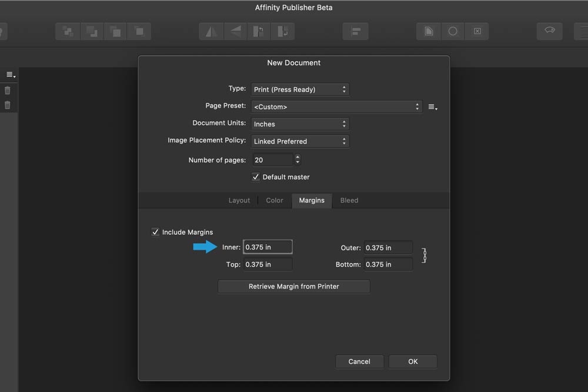Click the New Document dialog title
588x392 pixels.
[293, 63]
